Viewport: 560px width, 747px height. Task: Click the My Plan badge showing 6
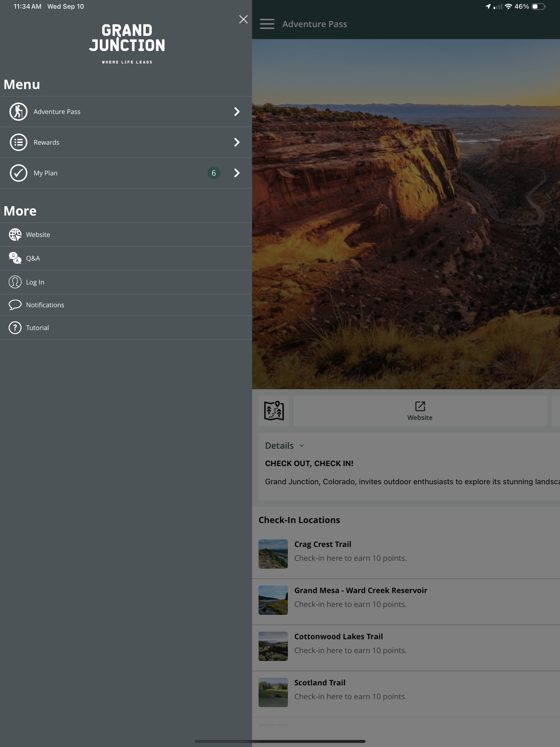pos(214,173)
